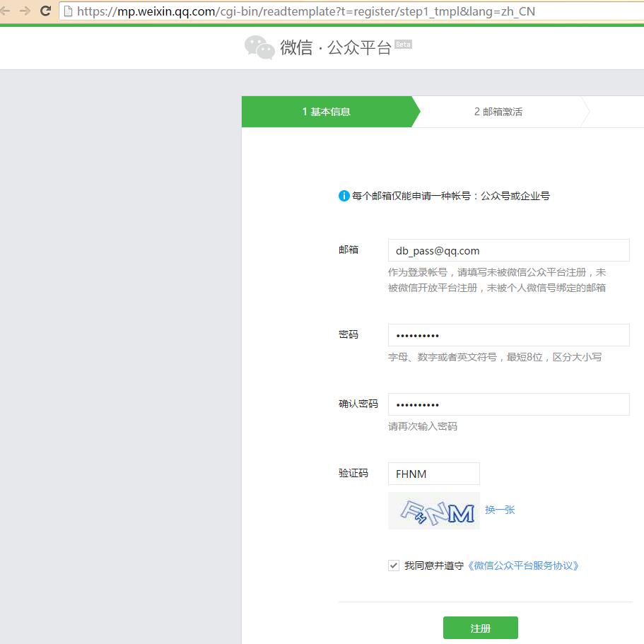Click the 验证码 field label
Image resolution: width=644 pixels, height=644 pixels.
(x=353, y=473)
